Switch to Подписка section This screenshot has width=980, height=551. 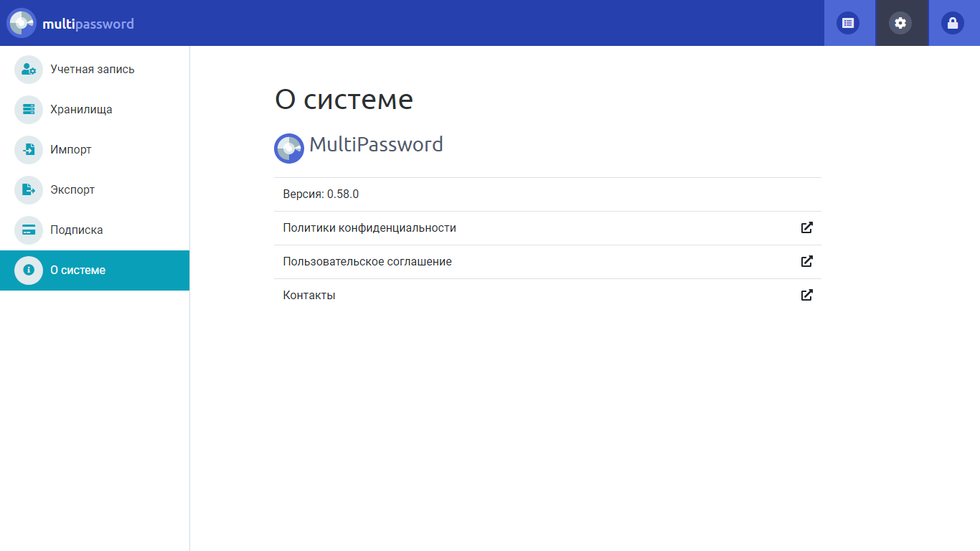(x=95, y=230)
